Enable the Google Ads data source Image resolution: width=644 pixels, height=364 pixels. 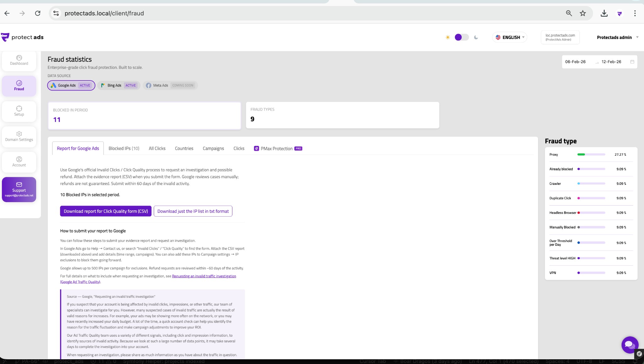coord(71,85)
